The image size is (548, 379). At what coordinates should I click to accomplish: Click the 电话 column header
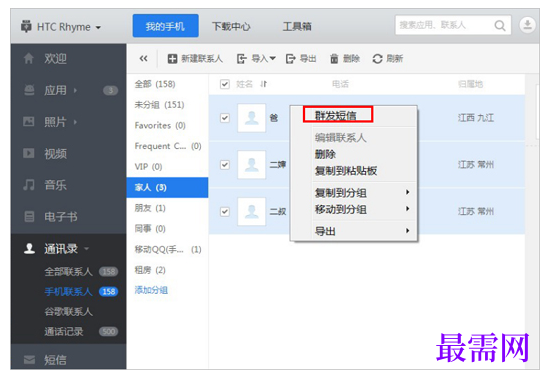[340, 84]
